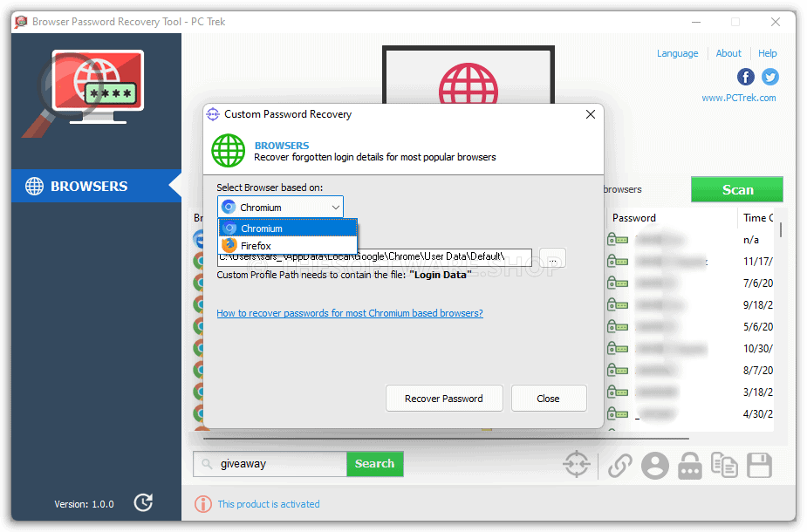Click the giveaway search input field
The height and width of the screenshot is (532, 807).
click(270, 465)
